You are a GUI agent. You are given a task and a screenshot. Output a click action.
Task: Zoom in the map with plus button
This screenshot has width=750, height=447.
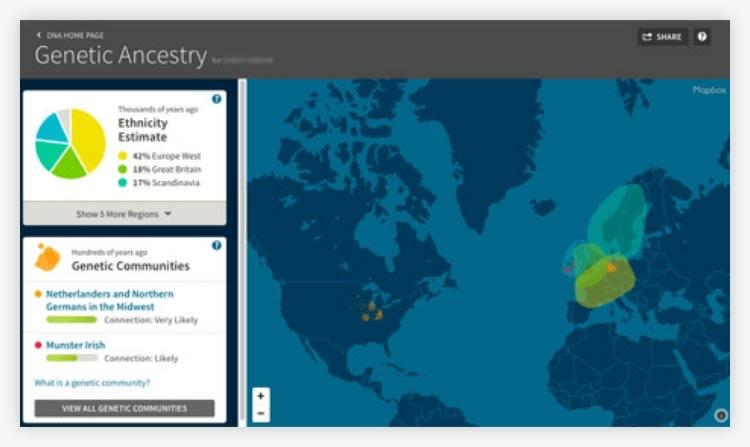point(261,396)
